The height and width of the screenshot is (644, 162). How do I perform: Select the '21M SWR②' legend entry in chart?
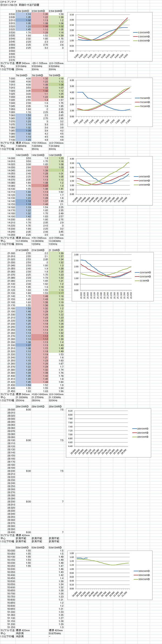tap(143, 277)
